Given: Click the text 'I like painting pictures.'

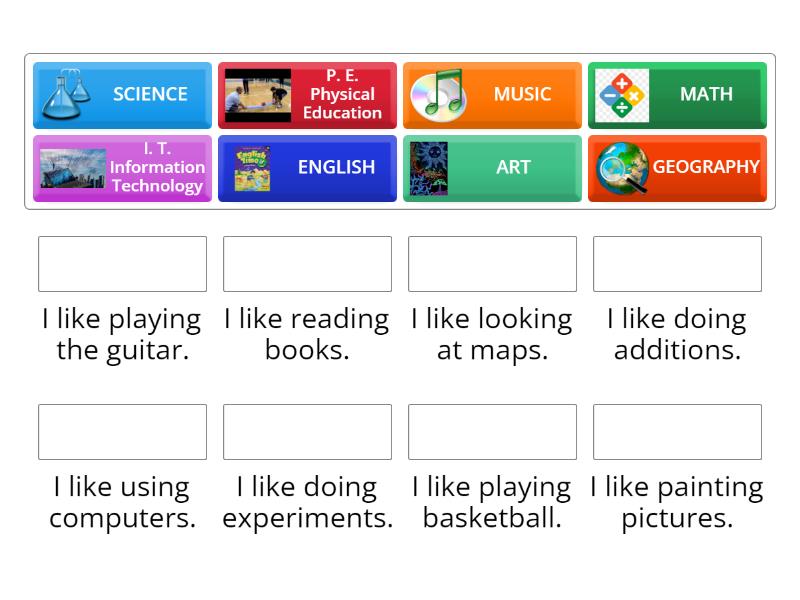Looking at the screenshot, I should [677, 502].
